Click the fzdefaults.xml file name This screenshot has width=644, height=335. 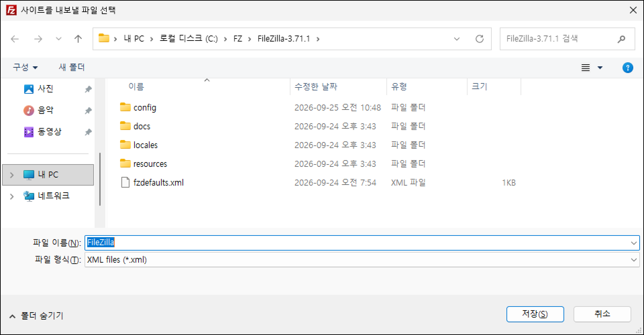tap(159, 183)
